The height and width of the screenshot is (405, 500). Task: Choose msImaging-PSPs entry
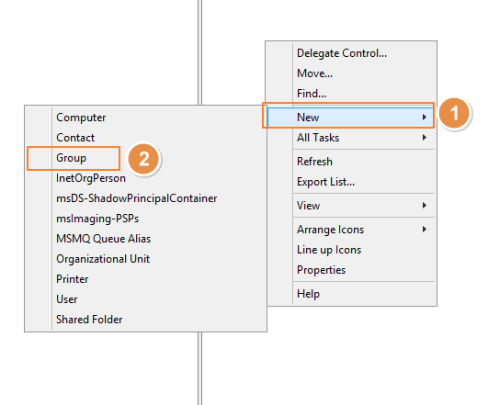point(97,219)
